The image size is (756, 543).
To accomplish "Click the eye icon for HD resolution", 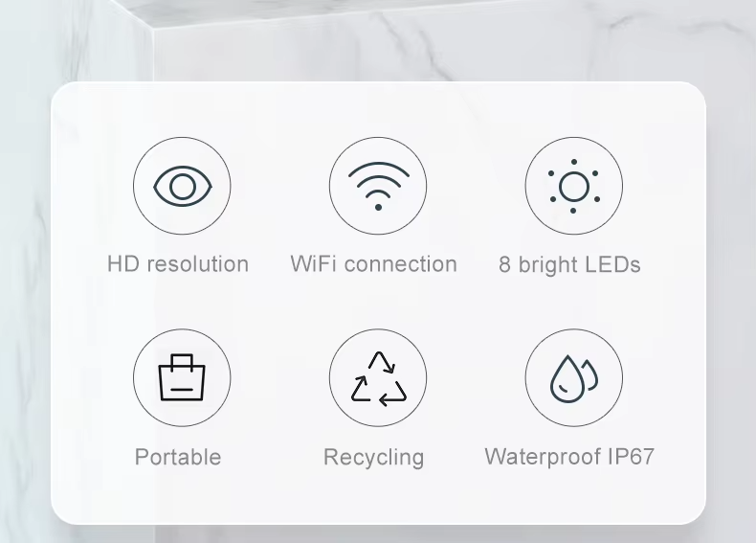I will point(182,187).
